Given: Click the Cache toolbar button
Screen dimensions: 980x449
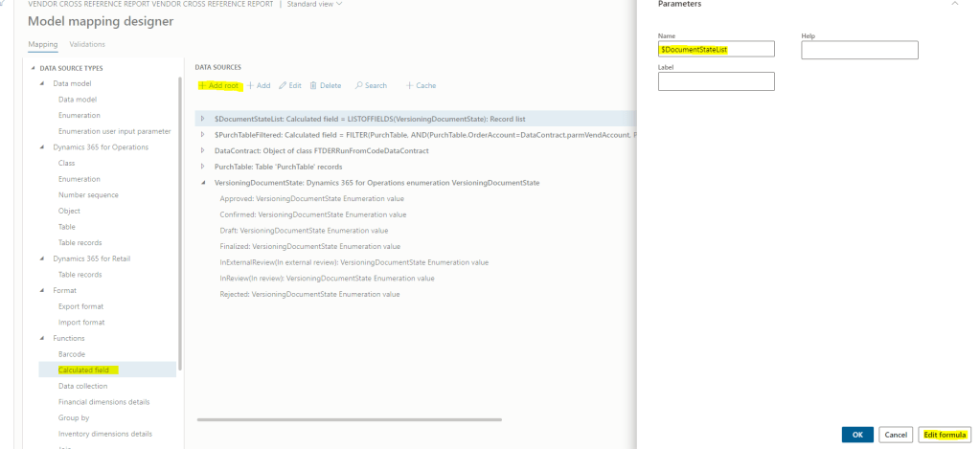Looking at the screenshot, I should pyautogui.click(x=421, y=85).
